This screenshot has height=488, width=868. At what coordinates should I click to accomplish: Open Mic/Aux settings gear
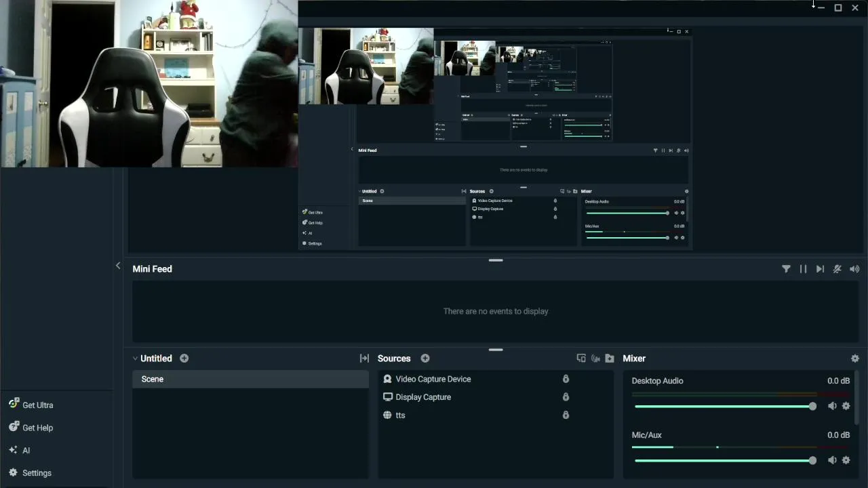846,460
